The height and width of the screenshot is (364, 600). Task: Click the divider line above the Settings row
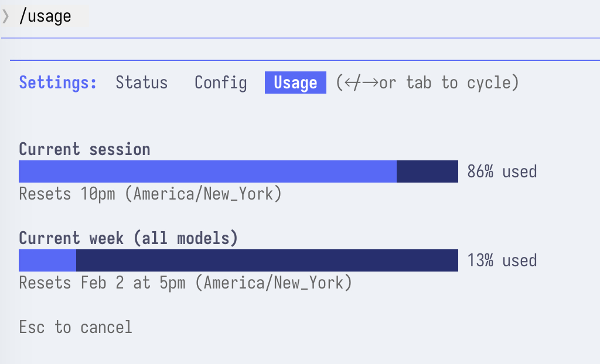pos(305,60)
